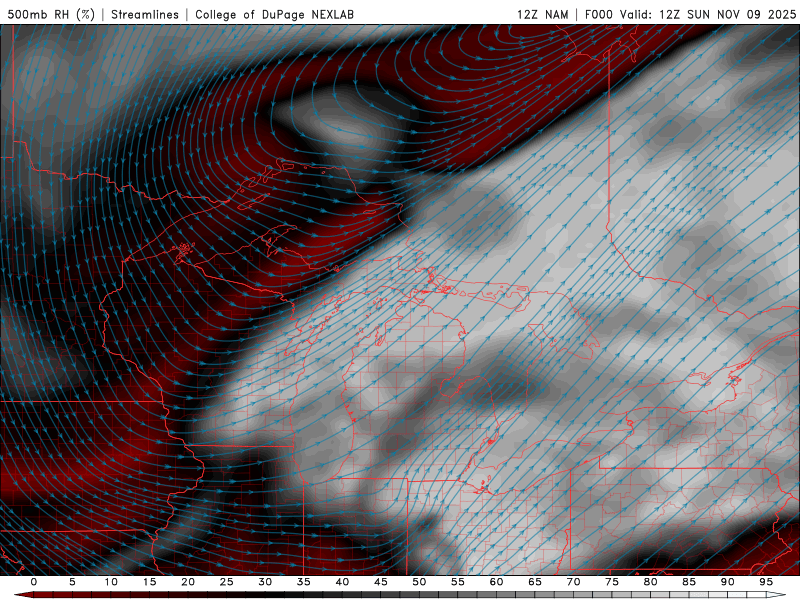Image resolution: width=800 pixels, height=600 pixels.
Task: Select the '55' colorbar scale label
Action: (458, 582)
